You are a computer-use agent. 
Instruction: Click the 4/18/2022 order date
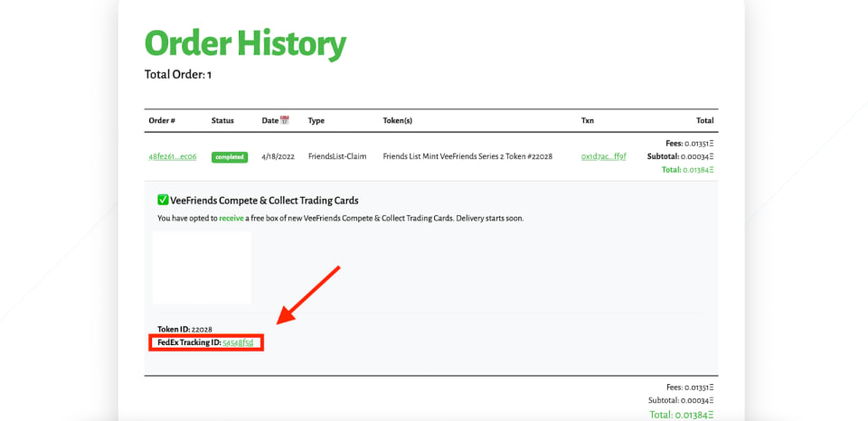(x=277, y=156)
